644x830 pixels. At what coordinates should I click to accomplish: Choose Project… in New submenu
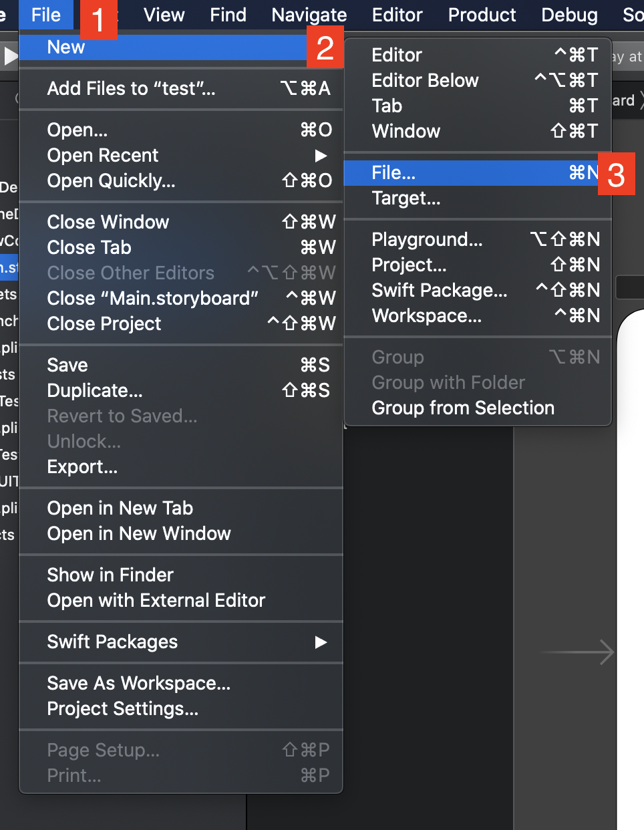tap(478, 265)
